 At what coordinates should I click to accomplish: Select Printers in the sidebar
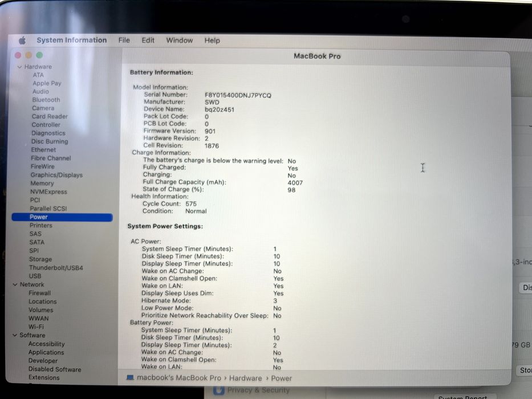(40, 226)
